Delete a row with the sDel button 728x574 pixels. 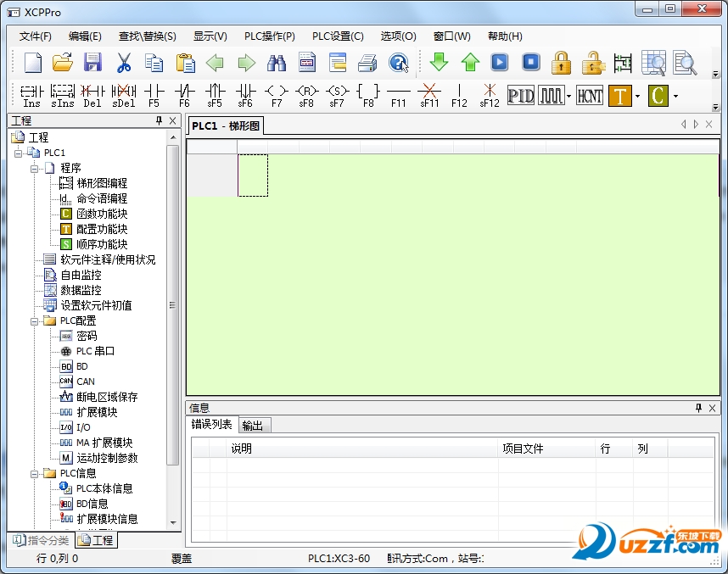coord(124,96)
